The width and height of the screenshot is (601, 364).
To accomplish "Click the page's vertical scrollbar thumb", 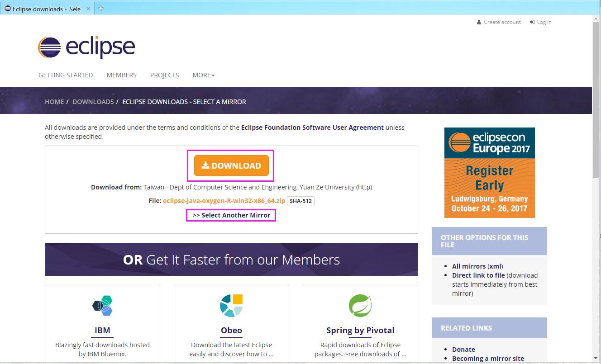I will tap(596, 99).
